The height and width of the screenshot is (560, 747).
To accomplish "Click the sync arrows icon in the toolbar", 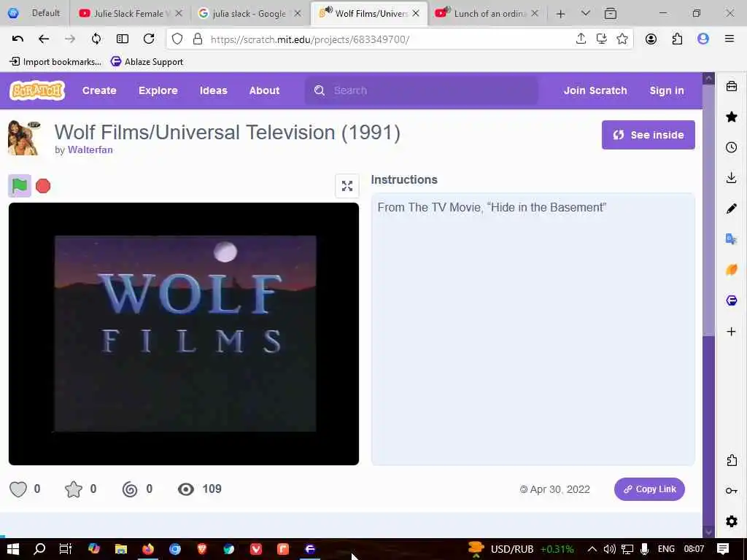I will click(x=96, y=39).
